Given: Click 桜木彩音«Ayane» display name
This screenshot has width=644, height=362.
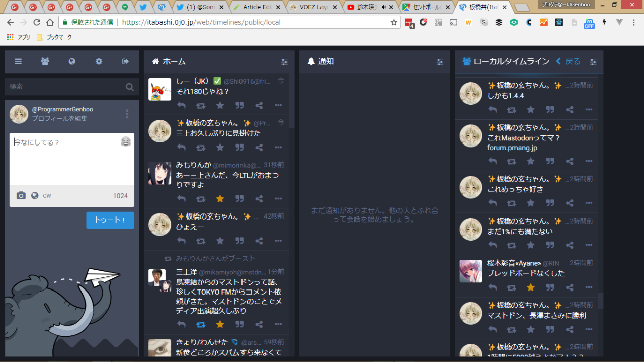Looking at the screenshot, I should [x=514, y=263].
